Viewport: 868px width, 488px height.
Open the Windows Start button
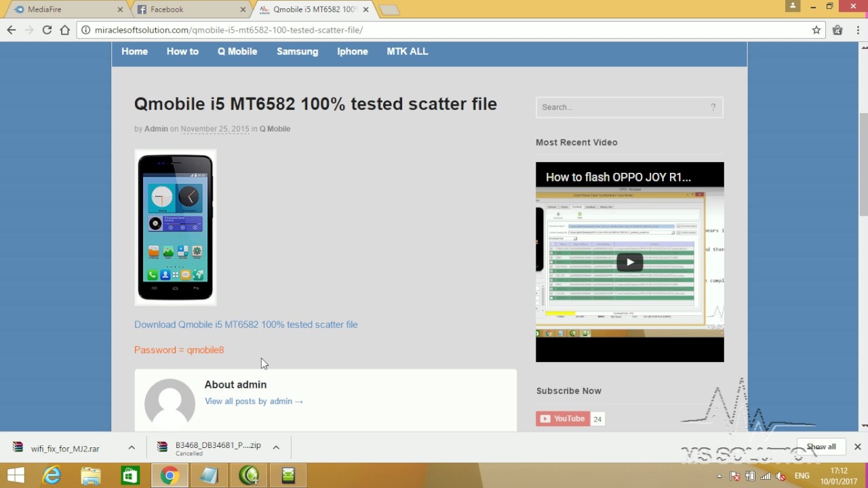click(x=16, y=476)
